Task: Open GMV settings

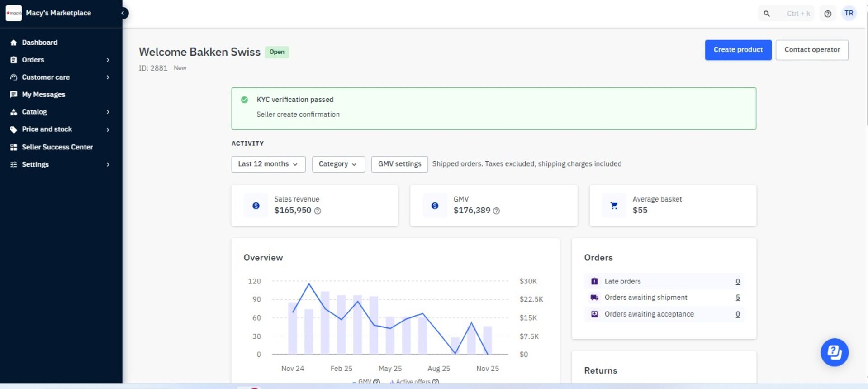Action: click(399, 164)
